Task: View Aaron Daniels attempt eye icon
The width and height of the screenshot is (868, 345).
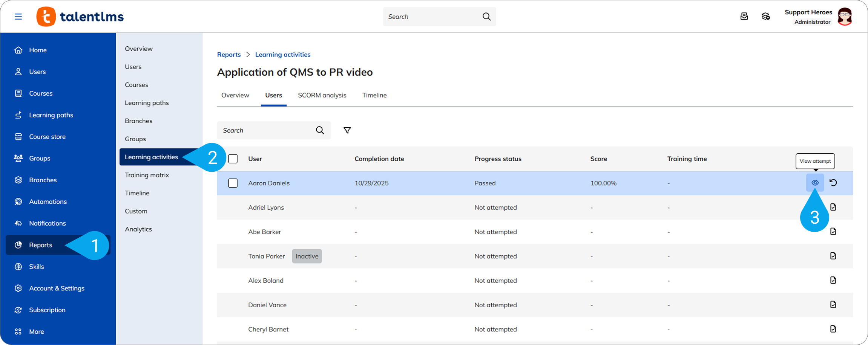Action: coord(815,183)
